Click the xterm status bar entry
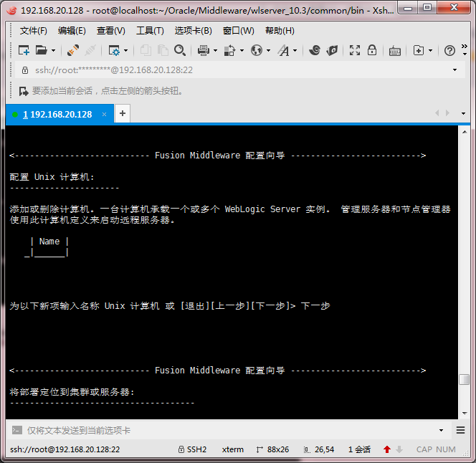This screenshot has width=476, height=463. [x=232, y=449]
